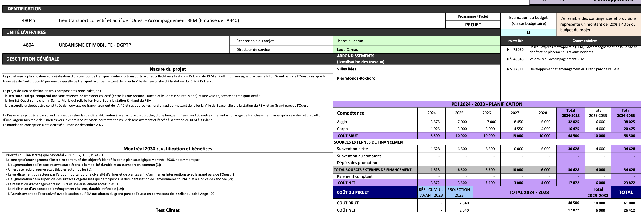Click the 'Nature du projet' heading
Viewport: 644px width, 212px height.
168,69
